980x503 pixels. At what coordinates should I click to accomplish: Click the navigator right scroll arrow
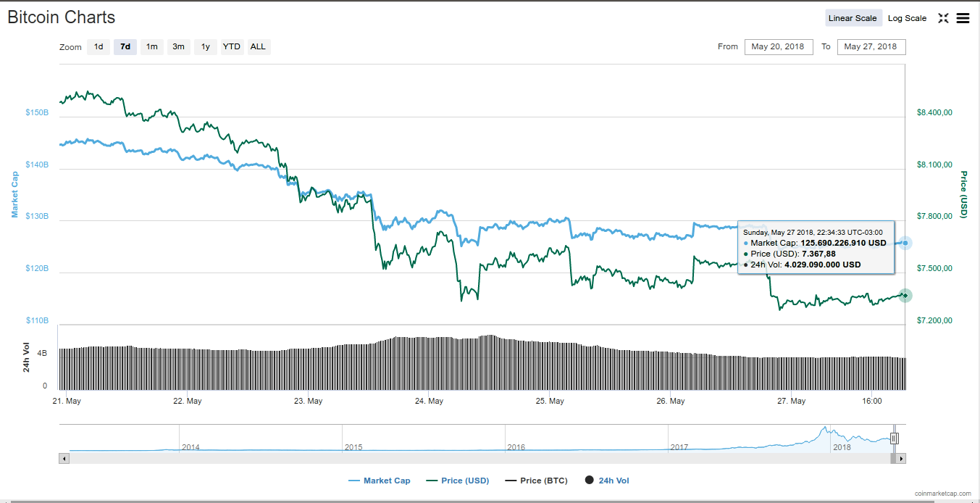pos(901,459)
